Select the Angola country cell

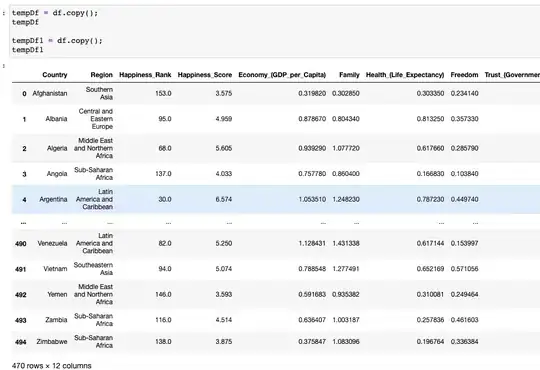[57, 174]
